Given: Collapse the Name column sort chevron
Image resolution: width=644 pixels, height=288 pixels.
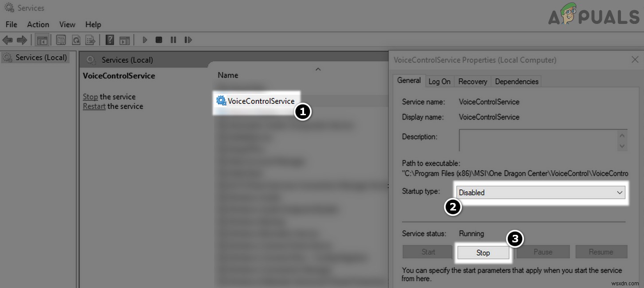Looking at the screenshot, I should 318,70.
